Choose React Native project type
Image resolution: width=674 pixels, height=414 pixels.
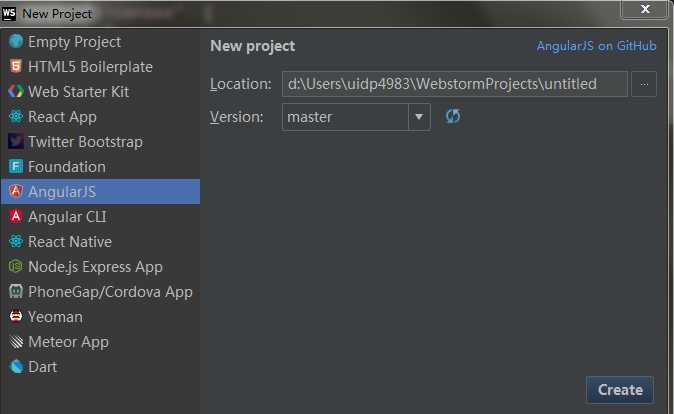(69, 242)
